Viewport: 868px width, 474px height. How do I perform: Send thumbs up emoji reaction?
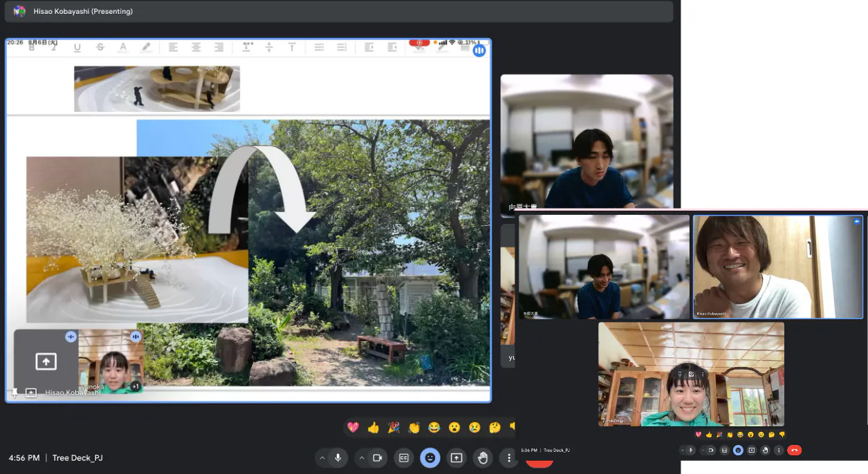373,428
